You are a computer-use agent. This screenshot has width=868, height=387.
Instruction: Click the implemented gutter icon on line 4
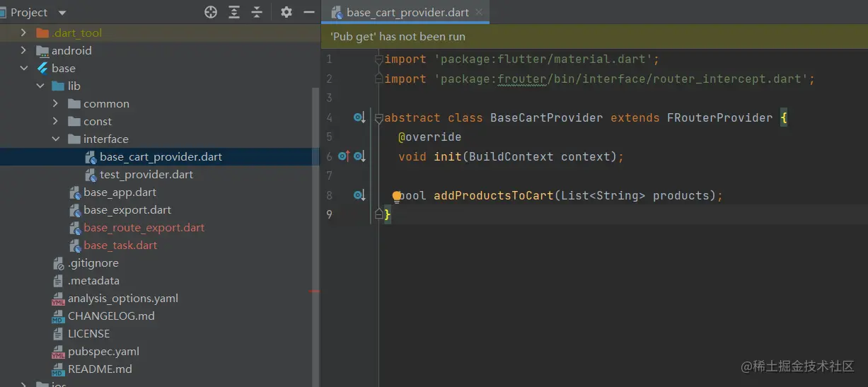(359, 117)
